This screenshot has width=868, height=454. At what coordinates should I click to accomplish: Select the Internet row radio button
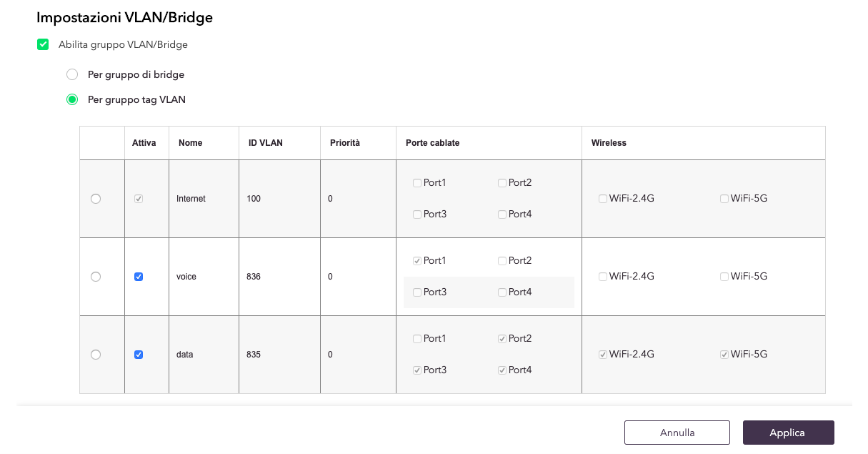[96, 199]
